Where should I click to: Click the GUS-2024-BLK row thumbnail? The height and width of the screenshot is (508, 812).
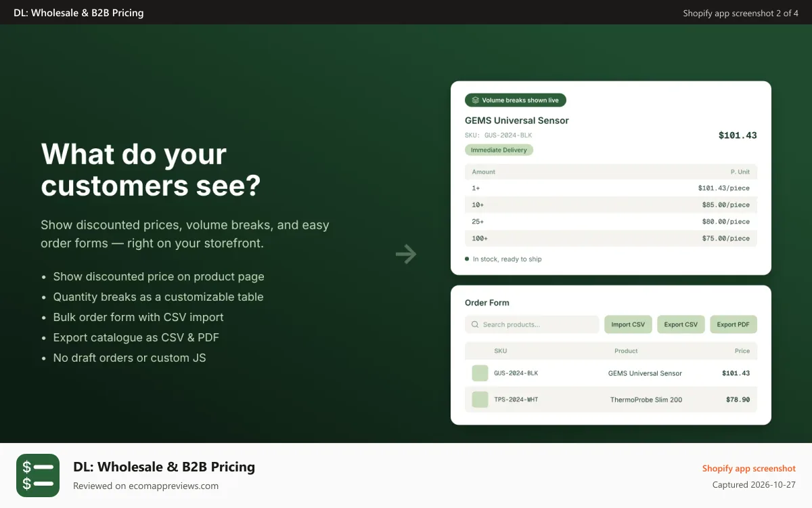tap(480, 373)
